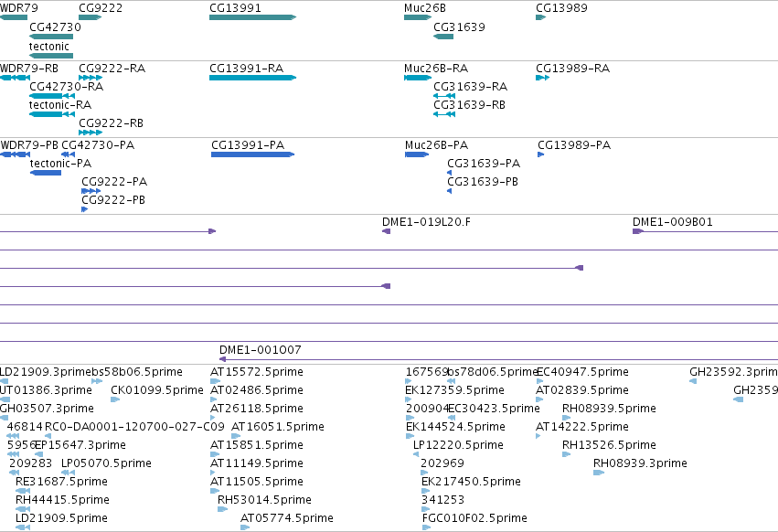The height and width of the screenshot is (532, 778).
Task: Click EST LP05070.5prime label
Action: (106, 463)
